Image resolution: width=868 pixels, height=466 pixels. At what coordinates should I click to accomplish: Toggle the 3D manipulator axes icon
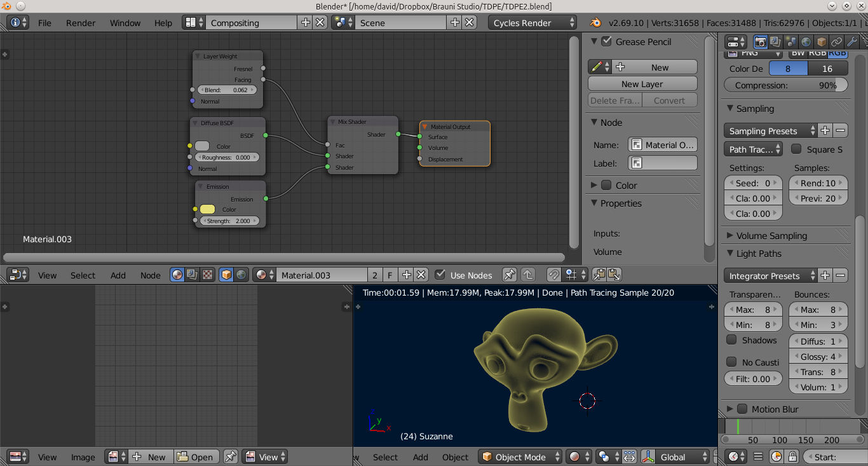point(648,456)
